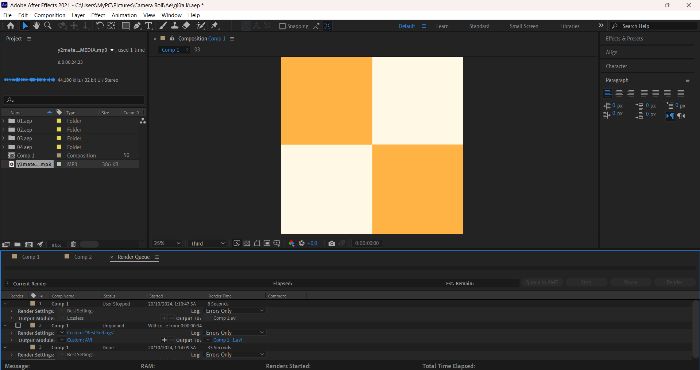This screenshot has height=370, width=700.
Task: Select the Clone Stamp tool
Action: point(175,26)
